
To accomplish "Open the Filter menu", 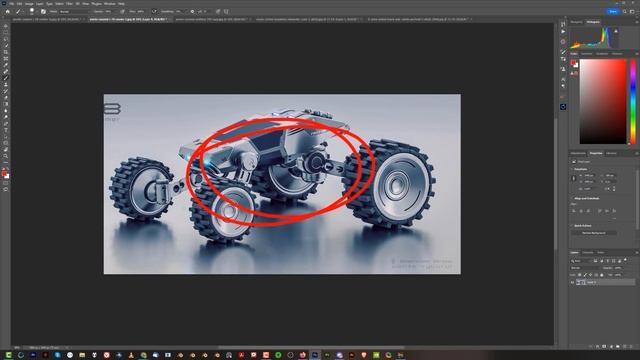I will (x=69, y=4).
